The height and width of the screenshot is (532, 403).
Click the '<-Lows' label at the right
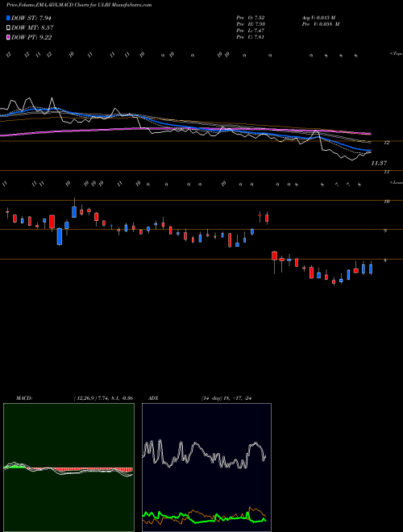point(396,182)
